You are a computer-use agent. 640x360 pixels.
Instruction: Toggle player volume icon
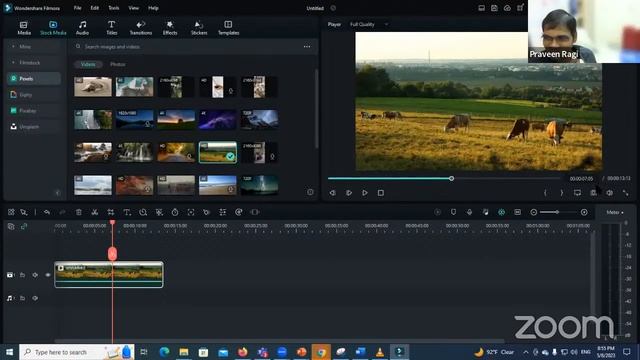tap(609, 193)
